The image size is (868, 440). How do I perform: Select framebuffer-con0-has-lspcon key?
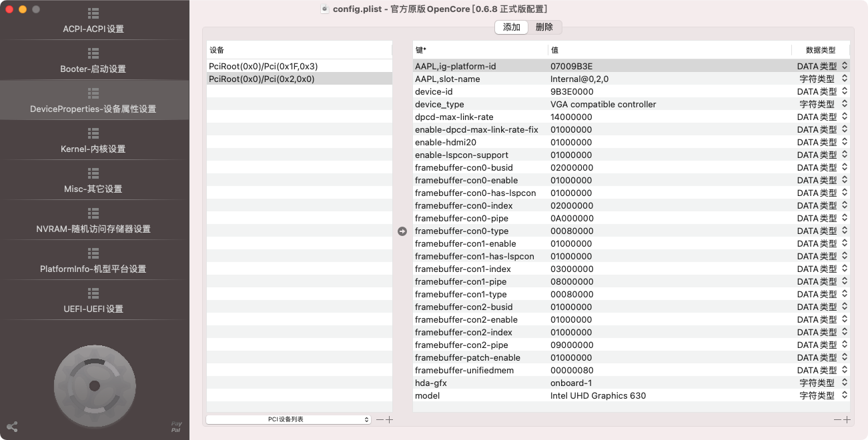coord(475,193)
